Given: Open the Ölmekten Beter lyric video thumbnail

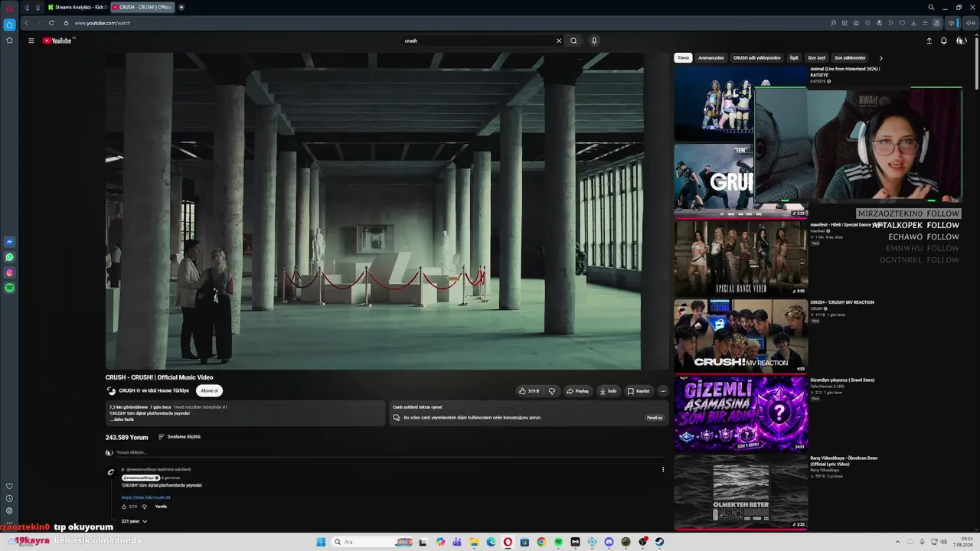Looking at the screenshot, I should (740, 492).
